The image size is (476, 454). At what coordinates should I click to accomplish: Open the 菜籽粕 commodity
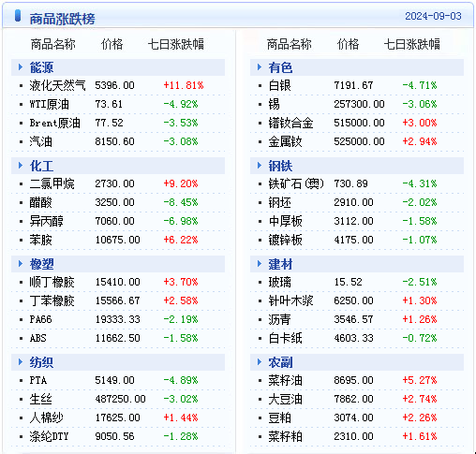pyautogui.click(x=286, y=436)
